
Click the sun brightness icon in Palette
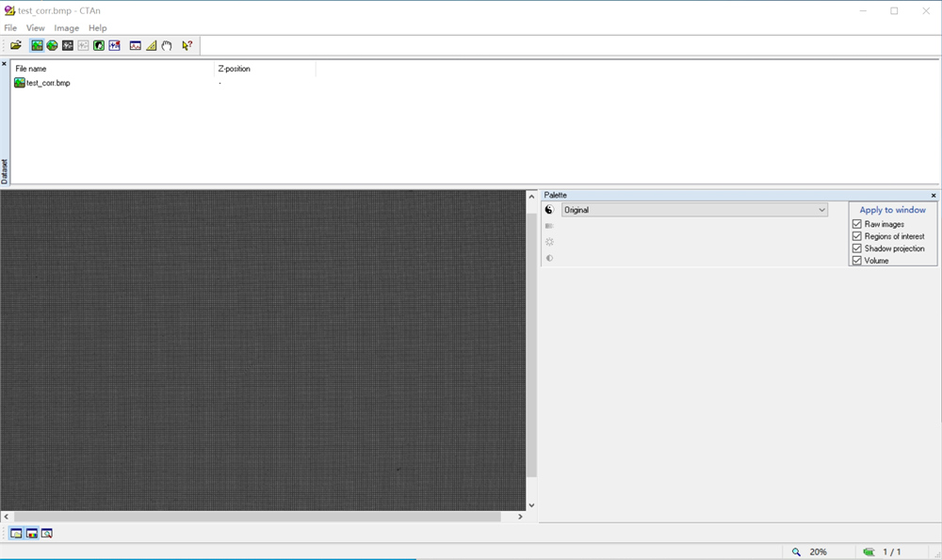pyautogui.click(x=549, y=242)
